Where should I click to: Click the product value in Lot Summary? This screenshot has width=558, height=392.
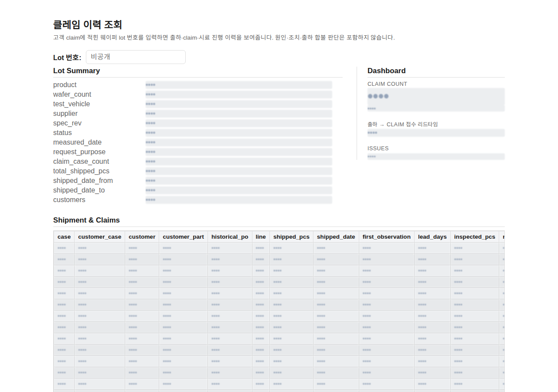239,85
